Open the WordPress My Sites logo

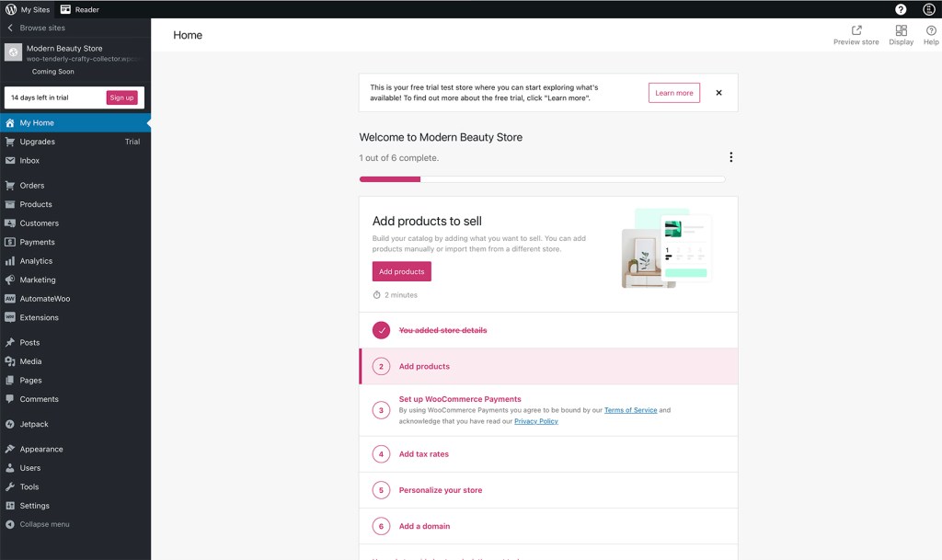tap(11, 9)
